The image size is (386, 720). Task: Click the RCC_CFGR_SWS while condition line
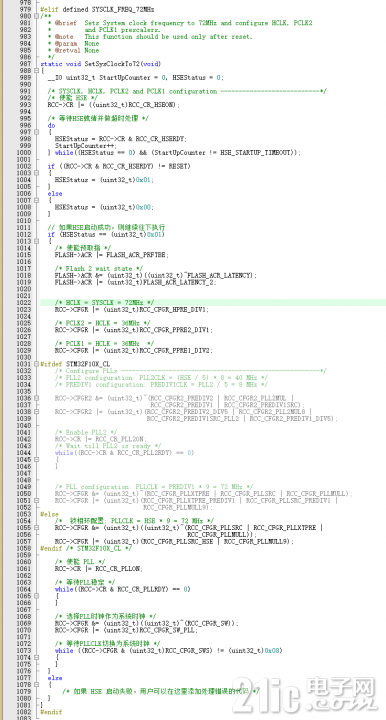pyautogui.click(x=168, y=650)
